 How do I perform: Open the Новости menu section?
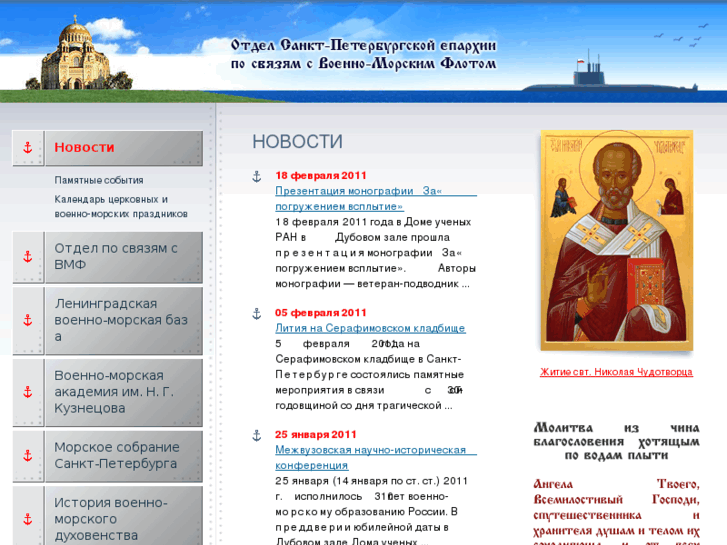click(124, 148)
